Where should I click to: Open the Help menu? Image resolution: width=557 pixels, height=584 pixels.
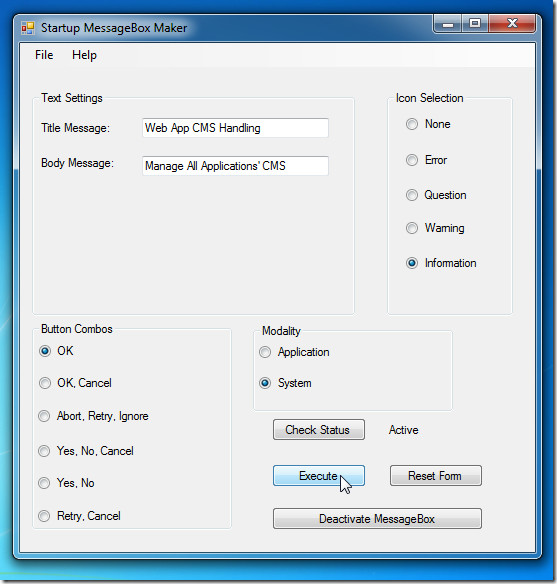point(84,55)
